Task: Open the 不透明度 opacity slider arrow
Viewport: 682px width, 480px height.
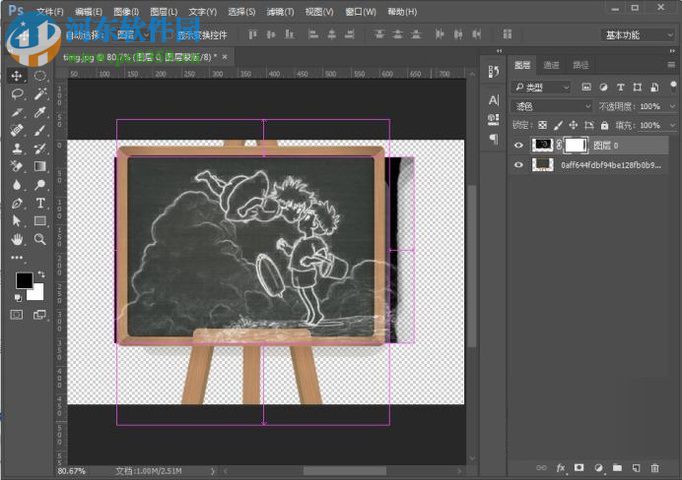Action: [672, 107]
